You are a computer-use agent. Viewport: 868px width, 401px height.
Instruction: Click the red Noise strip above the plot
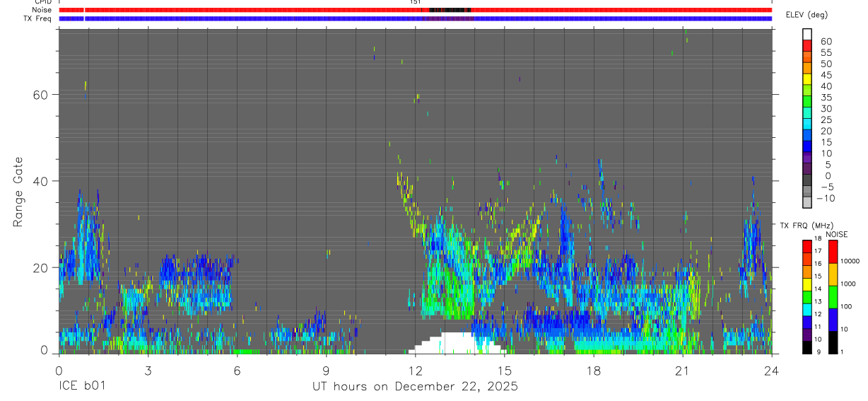pos(415,10)
